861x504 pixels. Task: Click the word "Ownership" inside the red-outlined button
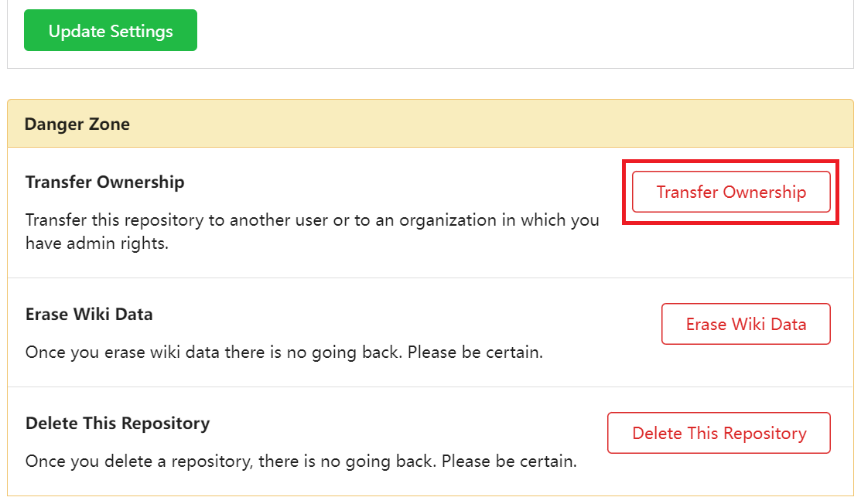tap(764, 192)
